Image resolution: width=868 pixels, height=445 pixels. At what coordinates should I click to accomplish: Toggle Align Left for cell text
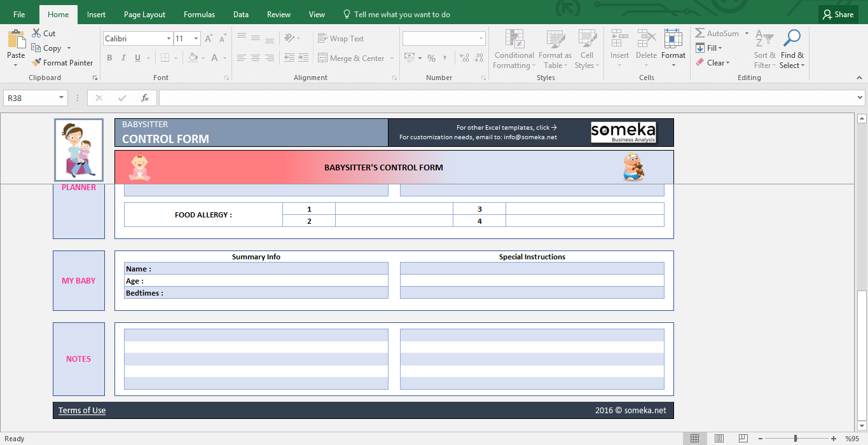(x=241, y=58)
